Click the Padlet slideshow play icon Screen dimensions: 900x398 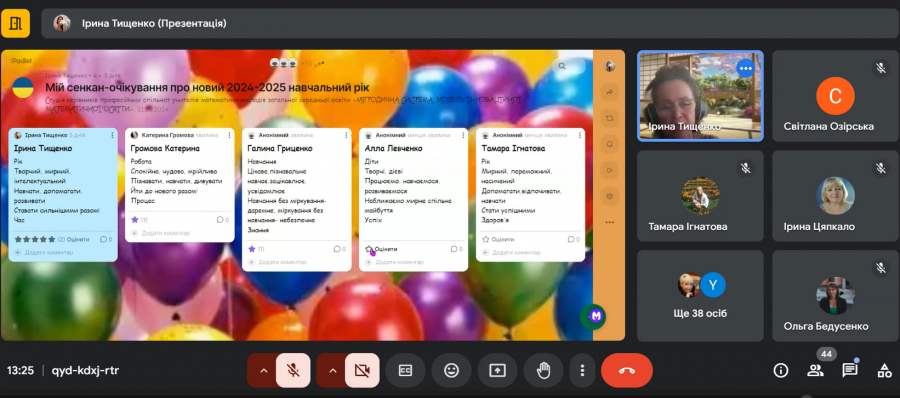tap(610, 170)
